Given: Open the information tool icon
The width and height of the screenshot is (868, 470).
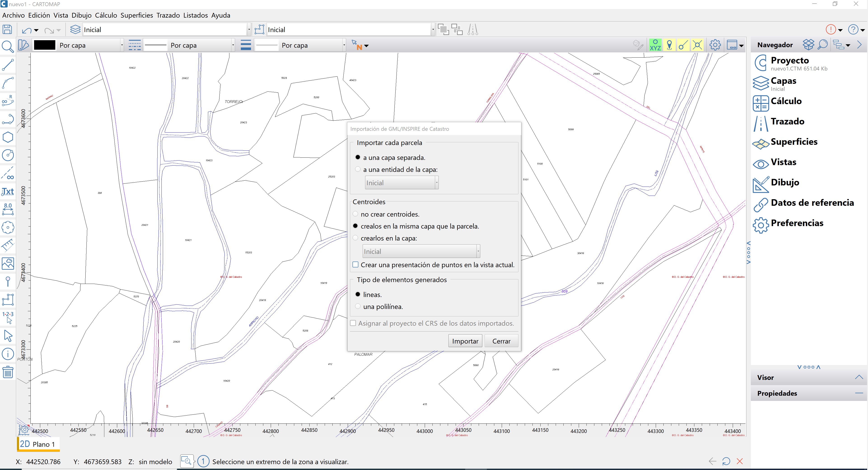Looking at the screenshot, I should [8, 354].
